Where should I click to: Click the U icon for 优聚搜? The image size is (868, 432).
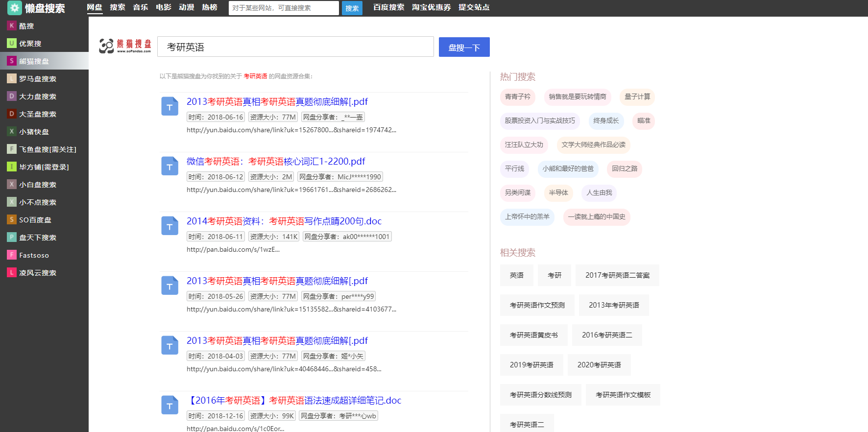12,43
